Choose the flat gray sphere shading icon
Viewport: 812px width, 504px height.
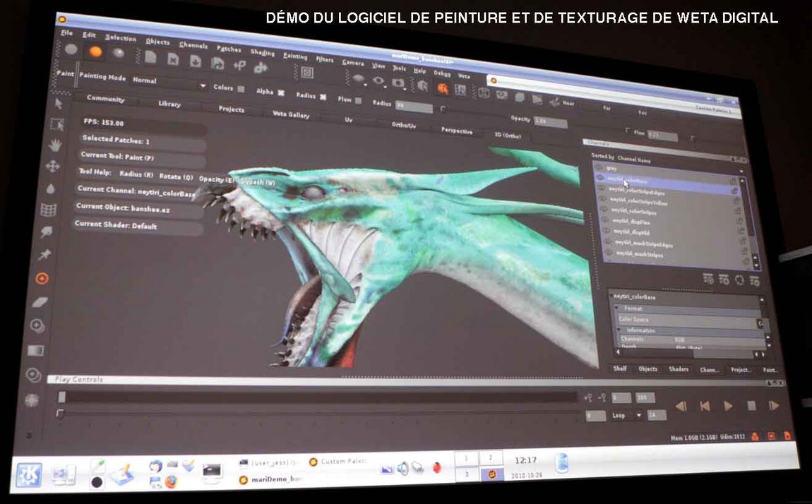[x=71, y=49]
